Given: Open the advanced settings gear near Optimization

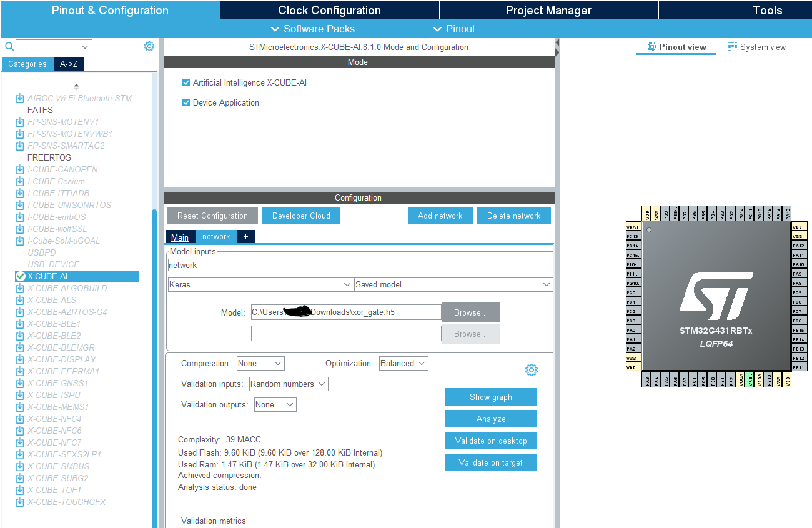Looking at the screenshot, I should point(532,370).
